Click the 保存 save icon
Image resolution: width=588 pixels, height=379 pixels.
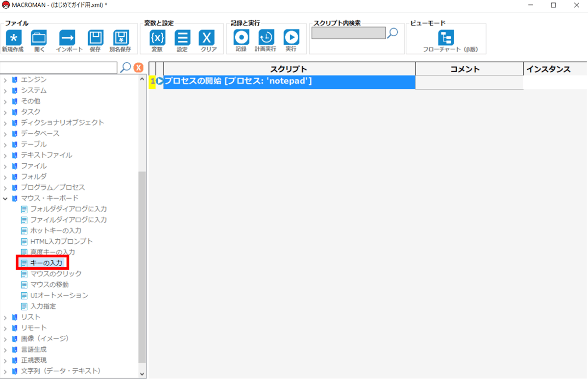point(95,38)
